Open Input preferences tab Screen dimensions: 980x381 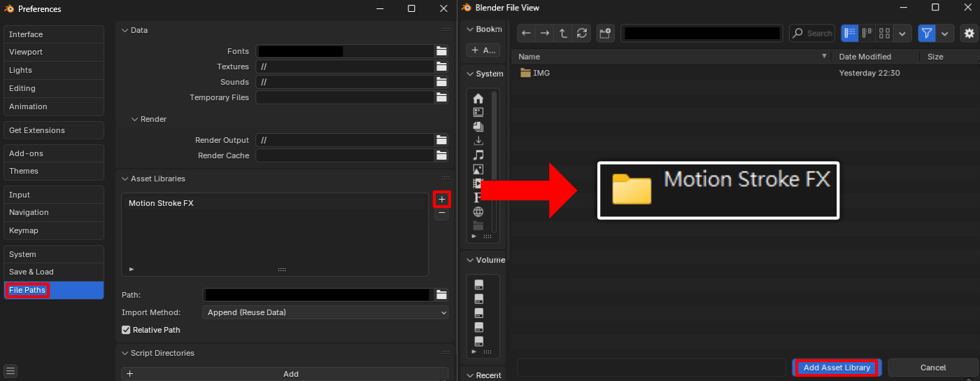54,195
